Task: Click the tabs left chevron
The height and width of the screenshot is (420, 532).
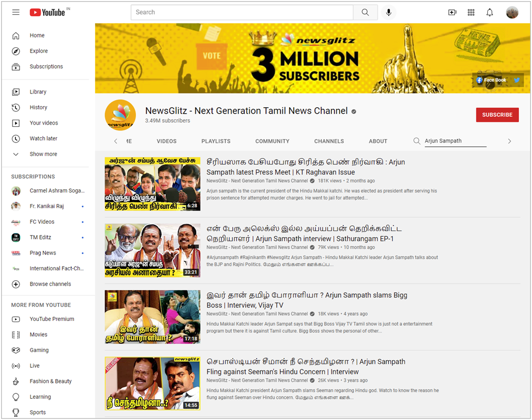Action: tap(116, 141)
